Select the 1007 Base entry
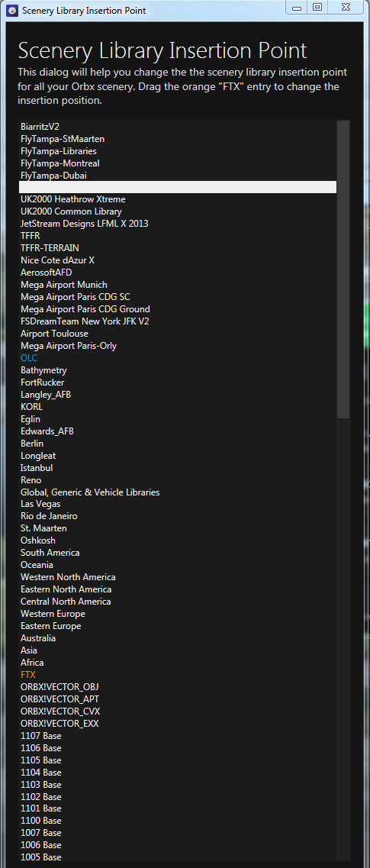 [41, 833]
